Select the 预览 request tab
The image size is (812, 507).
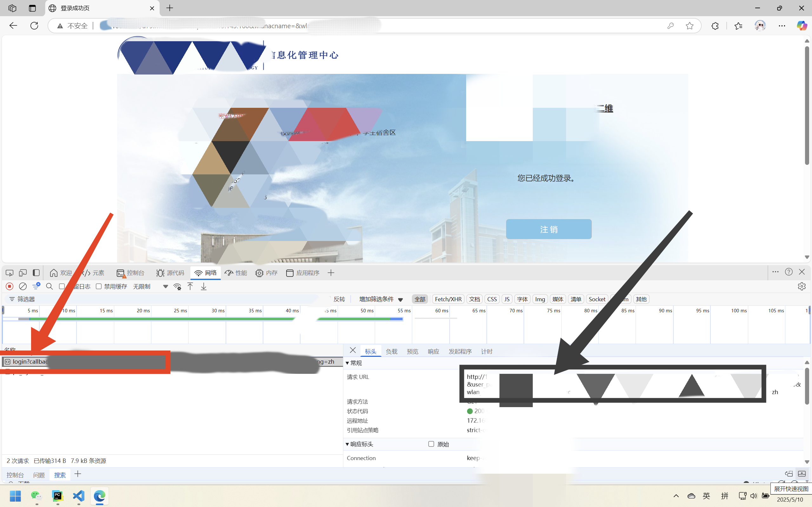[413, 351]
